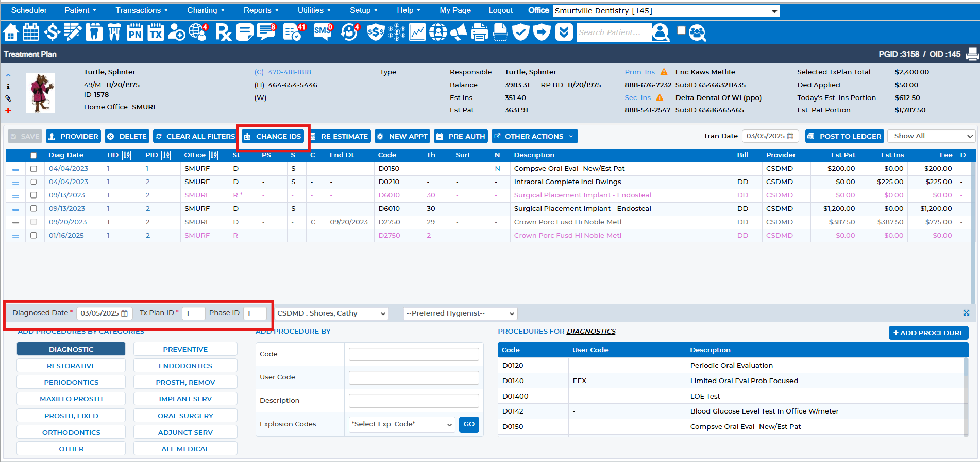Screen dimensions: 980x462
Task: Open the SMS messages icon
Action: (x=323, y=32)
